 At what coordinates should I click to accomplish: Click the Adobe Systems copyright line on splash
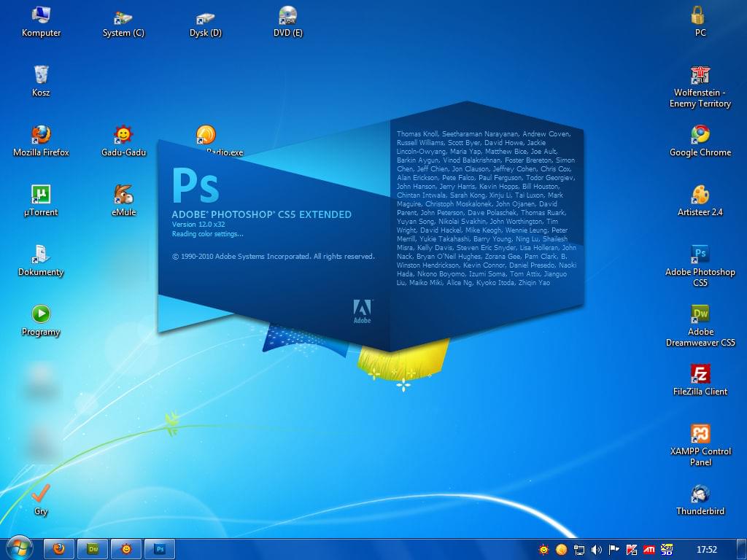[x=274, y=256]
